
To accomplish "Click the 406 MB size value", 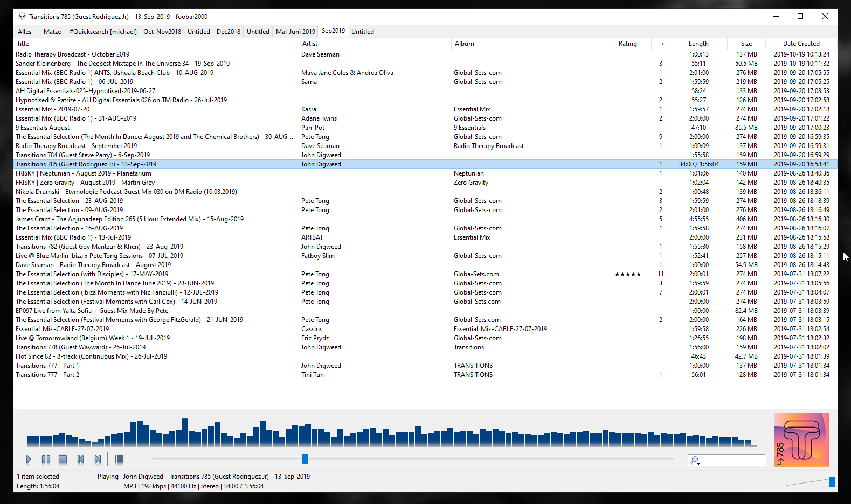I will (x=746, y=219).
